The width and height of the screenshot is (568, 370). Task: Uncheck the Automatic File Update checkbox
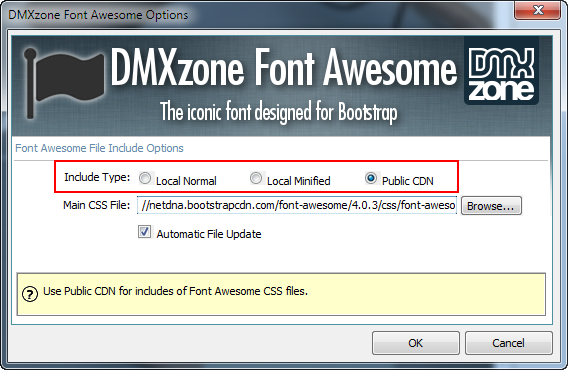pos(145,232)
